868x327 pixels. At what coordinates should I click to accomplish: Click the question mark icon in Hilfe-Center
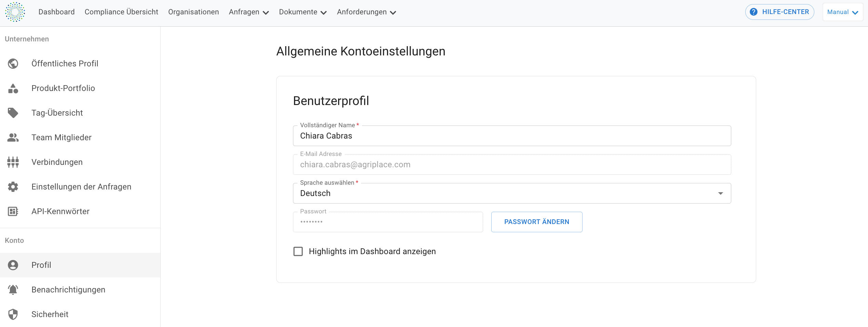click(753, 12)
